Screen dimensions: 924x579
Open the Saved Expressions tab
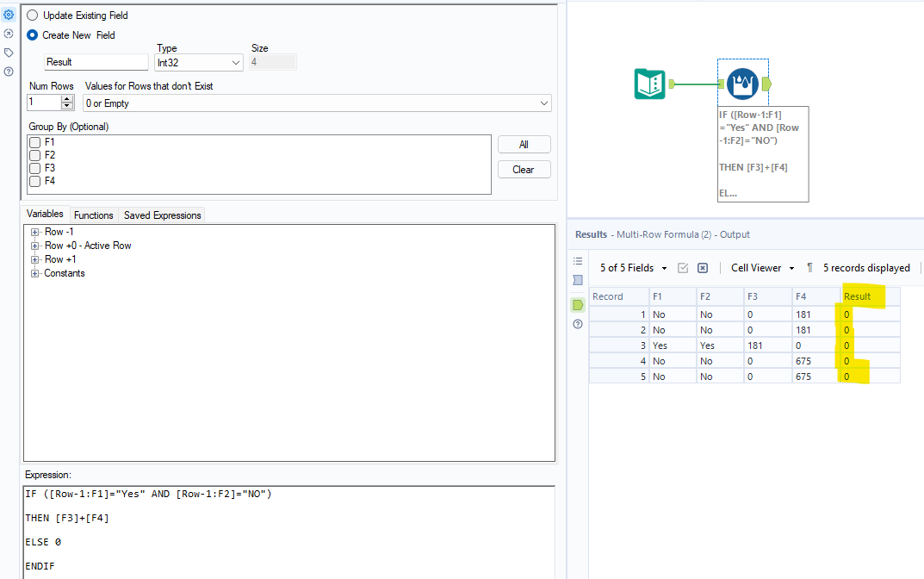click(162, 215)
